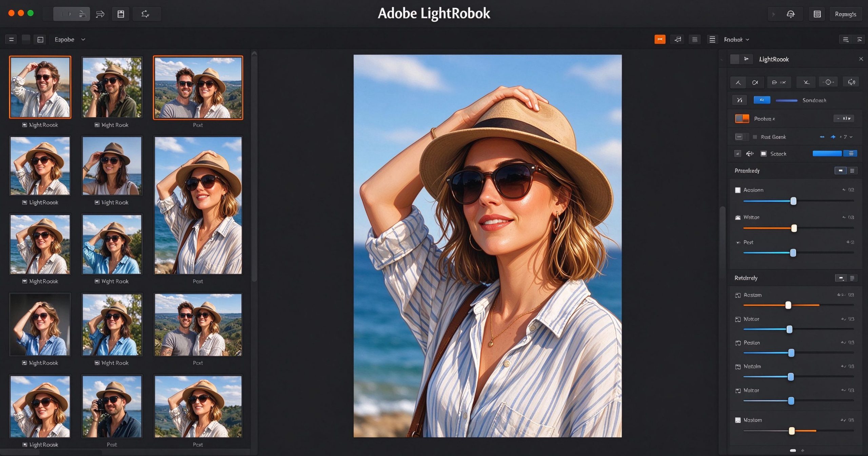Viewport: 868px width, 456px height.
Task: Select the circle target tool in LightRoook panel
Action: [x=828, y=82]
